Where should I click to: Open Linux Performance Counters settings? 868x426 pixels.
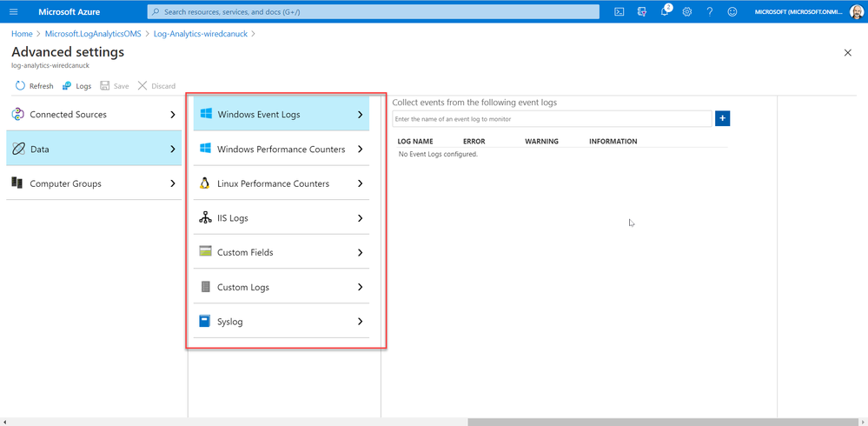(282, 183)
